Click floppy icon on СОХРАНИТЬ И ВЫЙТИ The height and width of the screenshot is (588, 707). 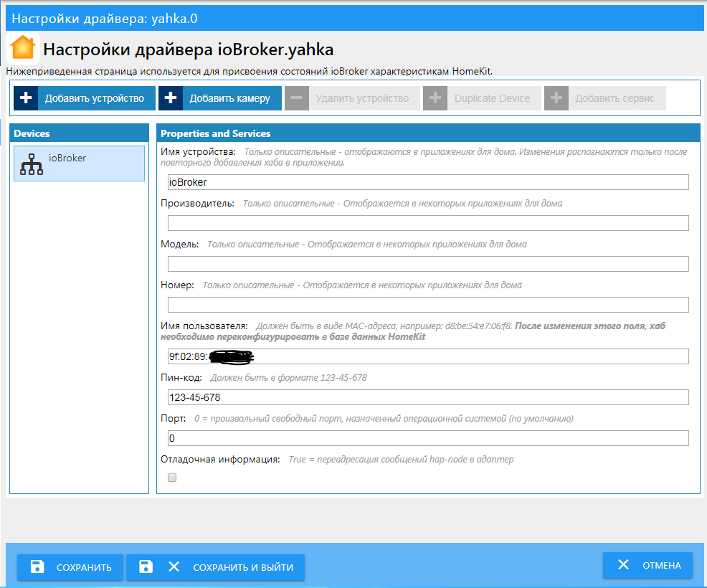click(146, 566)
